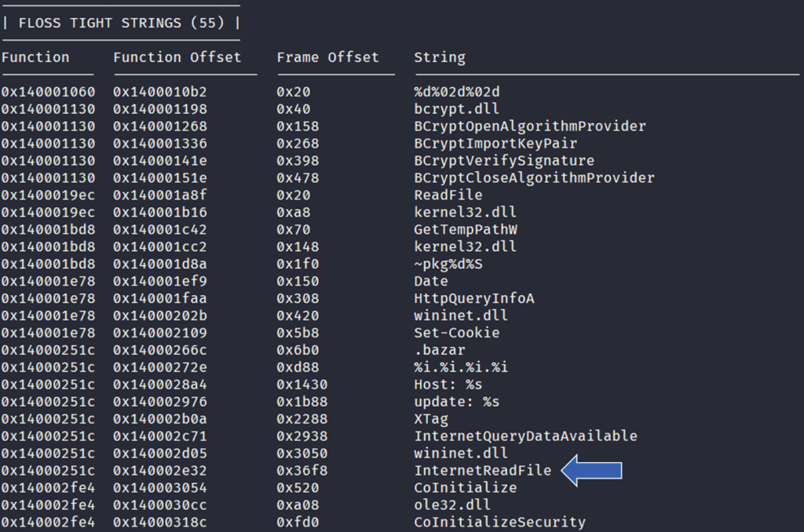This screenshot has height=532, width=804.
Task: Click function offset 0x140001c42
Action: tap(160, 230)
